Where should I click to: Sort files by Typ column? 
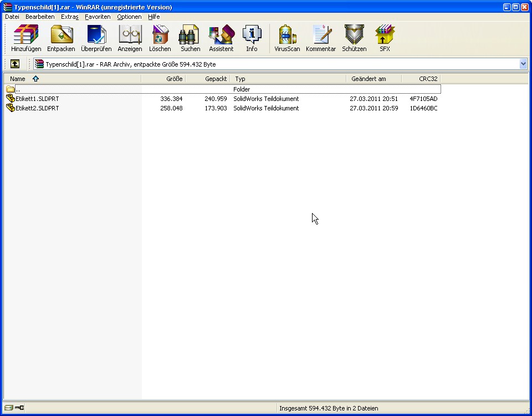(x=288, y=79)
